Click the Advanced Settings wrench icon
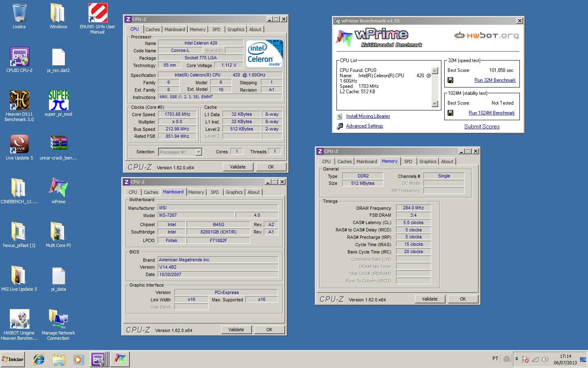The height and width of the screenshot is (368, 588). [x=340, y=126]
